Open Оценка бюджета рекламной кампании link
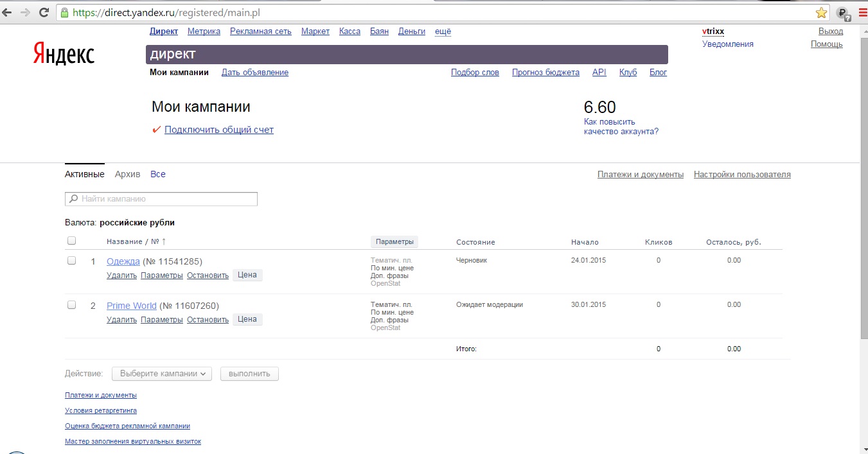The height and width of the screenshot is (454, 868). click(127, 426)
